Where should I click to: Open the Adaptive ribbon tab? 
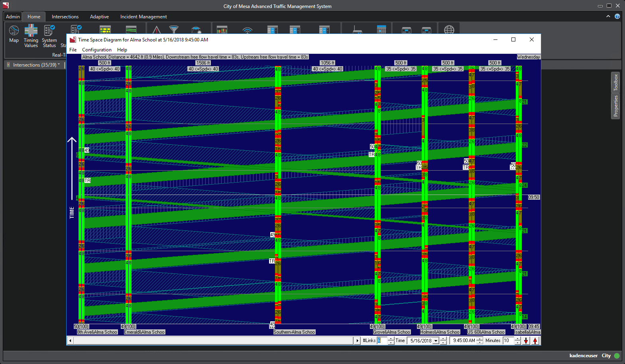[x=99, y=17]
